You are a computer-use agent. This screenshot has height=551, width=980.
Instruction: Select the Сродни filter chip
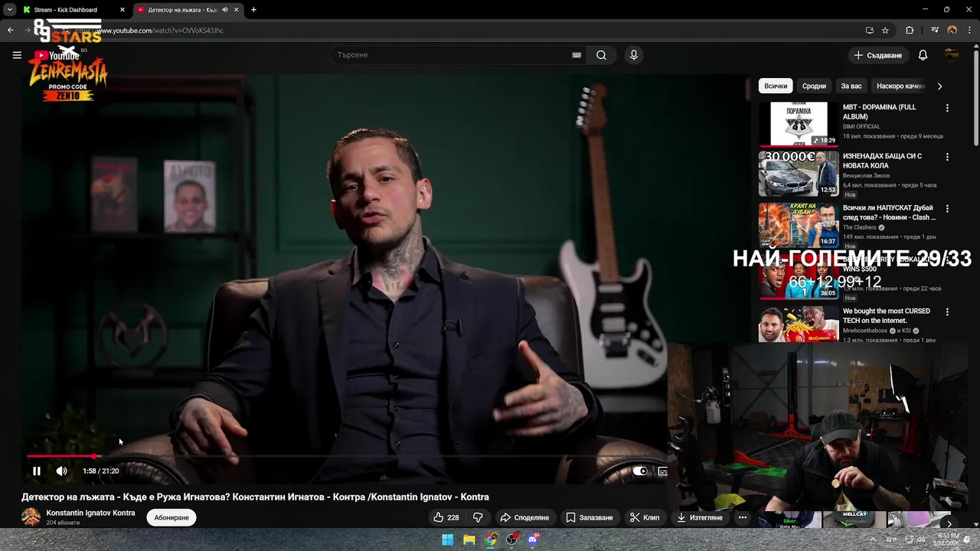pyautogui.click(x=814, y=86)
